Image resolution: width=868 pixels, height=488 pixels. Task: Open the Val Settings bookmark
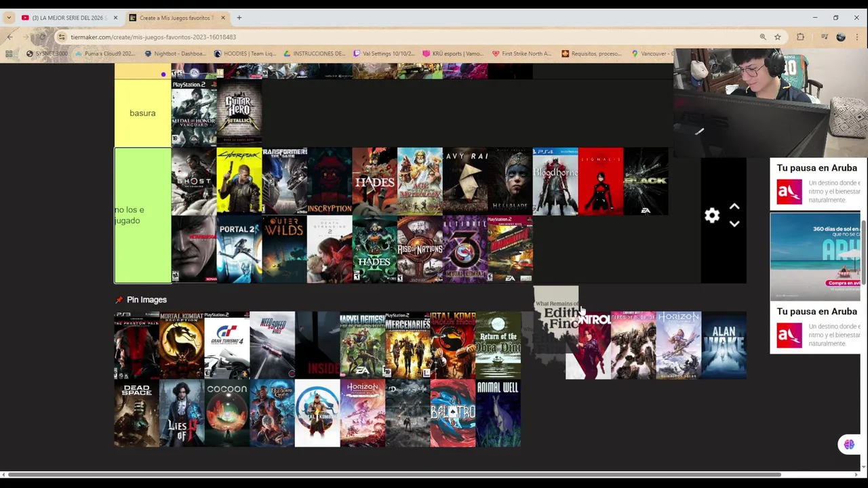pos(383,54)
